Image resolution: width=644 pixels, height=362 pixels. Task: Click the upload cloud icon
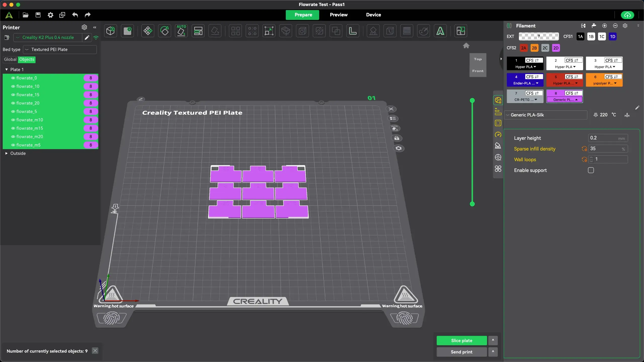click(x=627, y=15)
